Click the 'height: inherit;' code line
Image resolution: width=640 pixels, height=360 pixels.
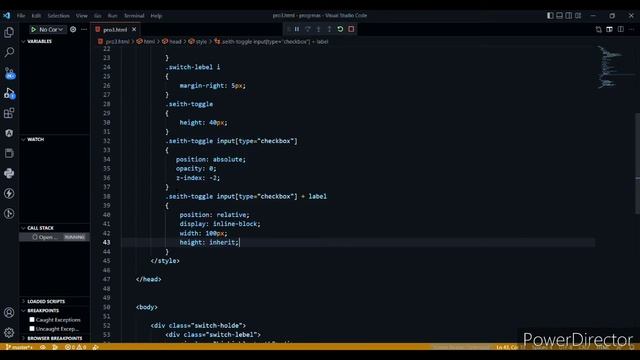click(x=209, y=242)
